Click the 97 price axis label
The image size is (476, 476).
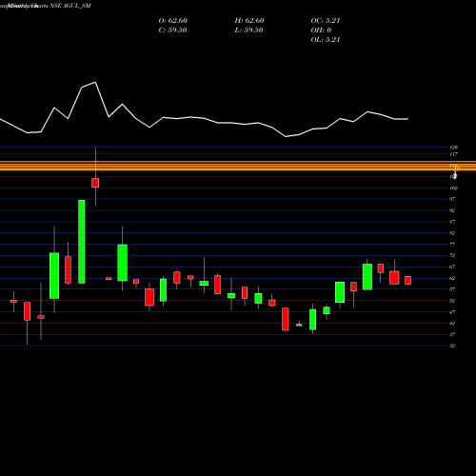coord(452,199)
